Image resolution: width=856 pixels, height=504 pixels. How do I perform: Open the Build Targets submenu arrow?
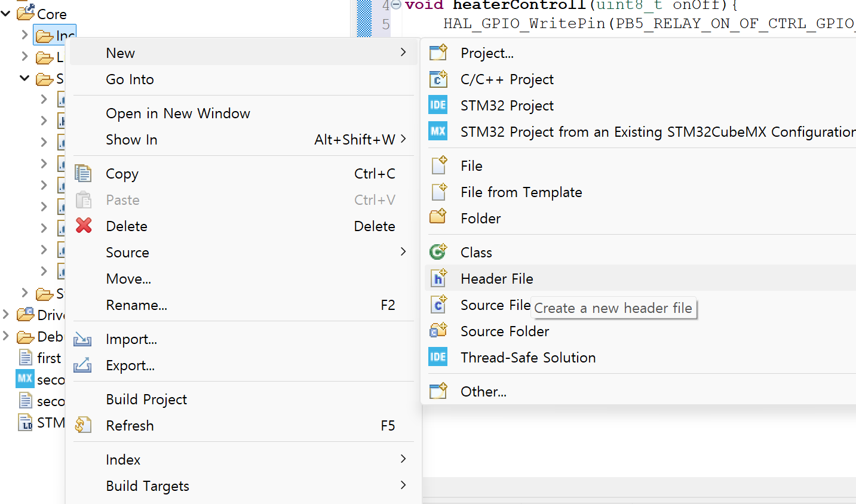coord(404,485)
